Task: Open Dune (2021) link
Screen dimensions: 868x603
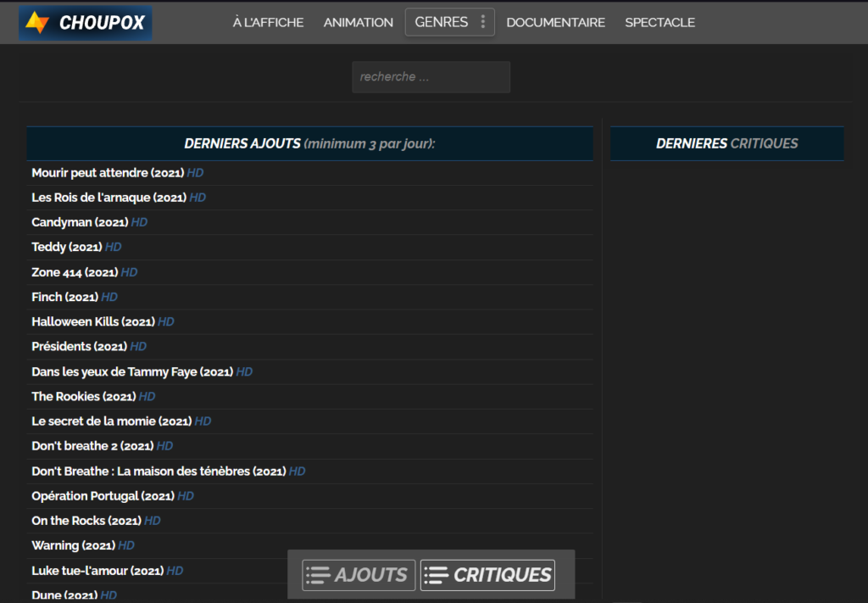Action: pyautogui.click(x=75, y=595)
